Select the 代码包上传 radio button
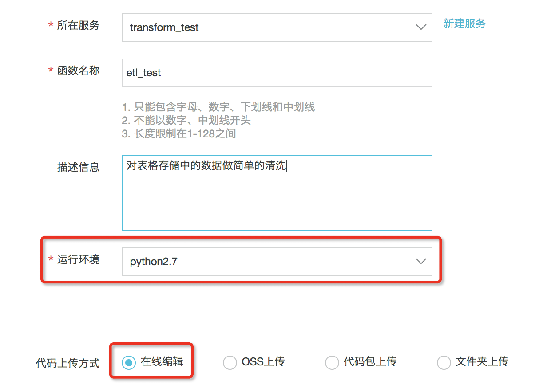Image resolution: width=555 pixels, height=392 pixels. [x=332, y=363]
